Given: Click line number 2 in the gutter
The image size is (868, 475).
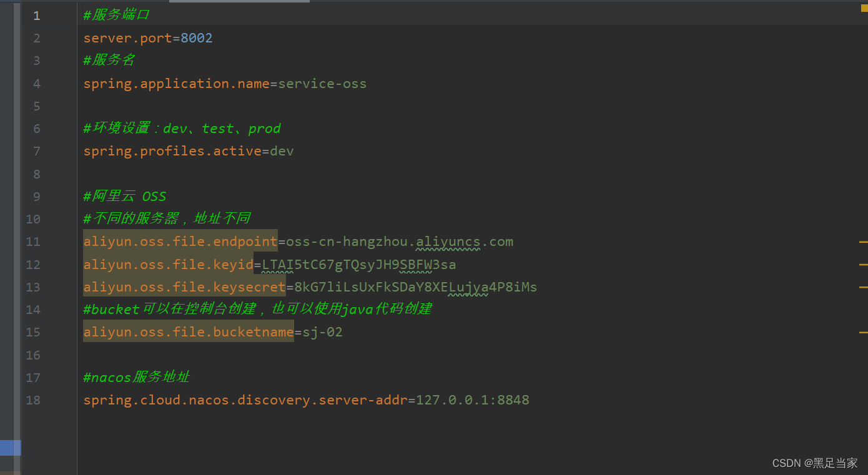Looking at the screenshot, I should [x=36, y=38].
